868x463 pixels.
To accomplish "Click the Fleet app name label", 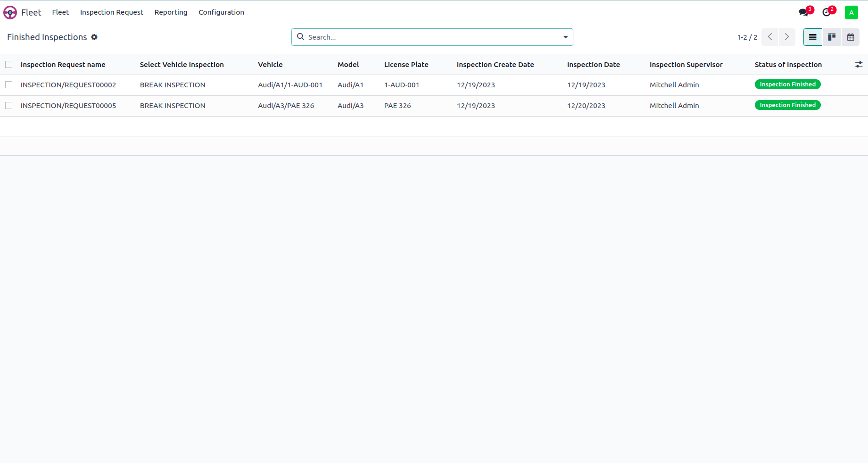I will (31, 13).
